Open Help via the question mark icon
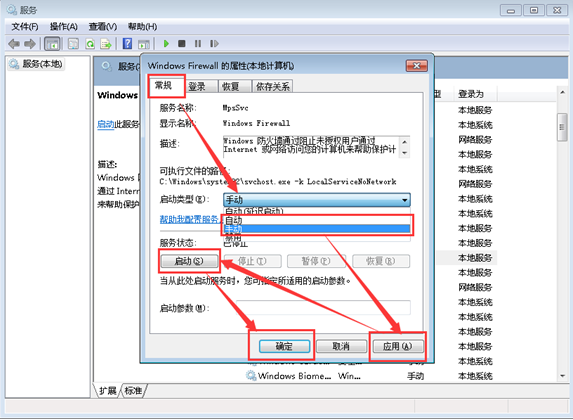This screenshot has height=420, width=573. click(127, 44)
